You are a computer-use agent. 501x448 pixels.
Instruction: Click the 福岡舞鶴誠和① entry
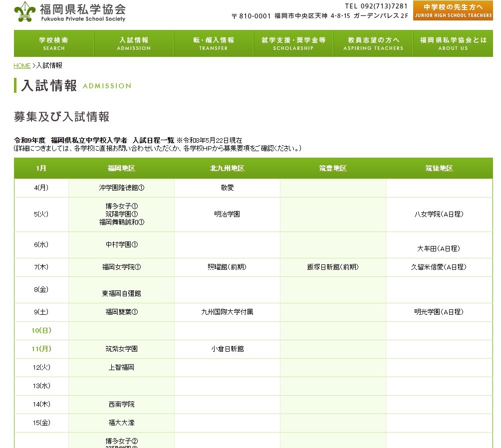[x=121, y=222]
